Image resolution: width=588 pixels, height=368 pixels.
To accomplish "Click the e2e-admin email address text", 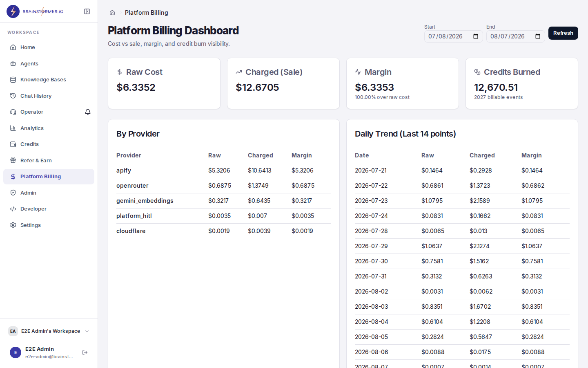I will [x=49, y=357].
